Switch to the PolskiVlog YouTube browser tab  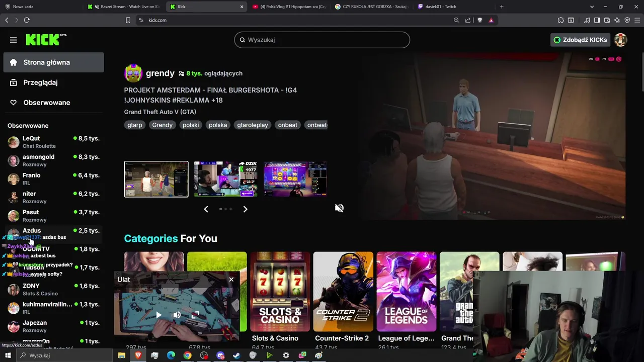tap(289, 7)
